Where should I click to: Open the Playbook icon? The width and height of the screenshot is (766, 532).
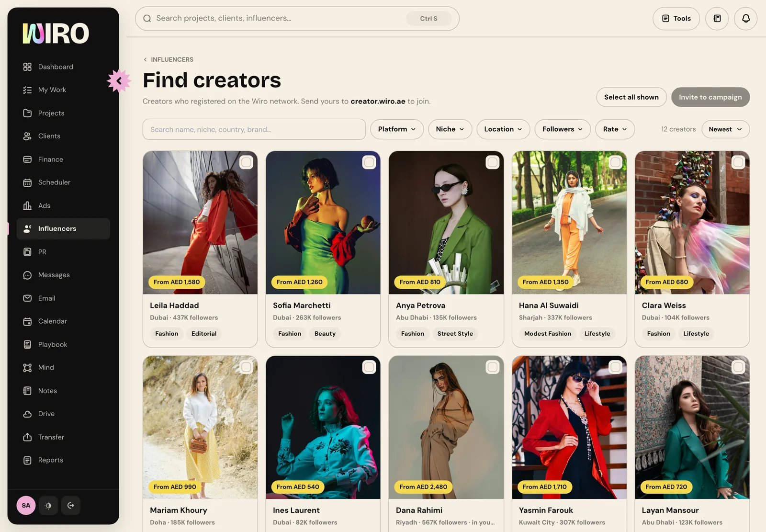(27, 345)
